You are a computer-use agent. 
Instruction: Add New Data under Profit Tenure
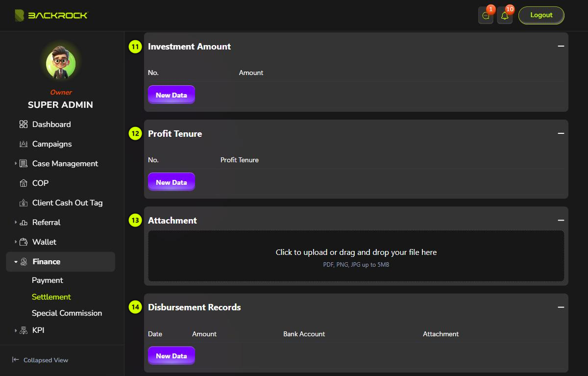click(171, 182)
